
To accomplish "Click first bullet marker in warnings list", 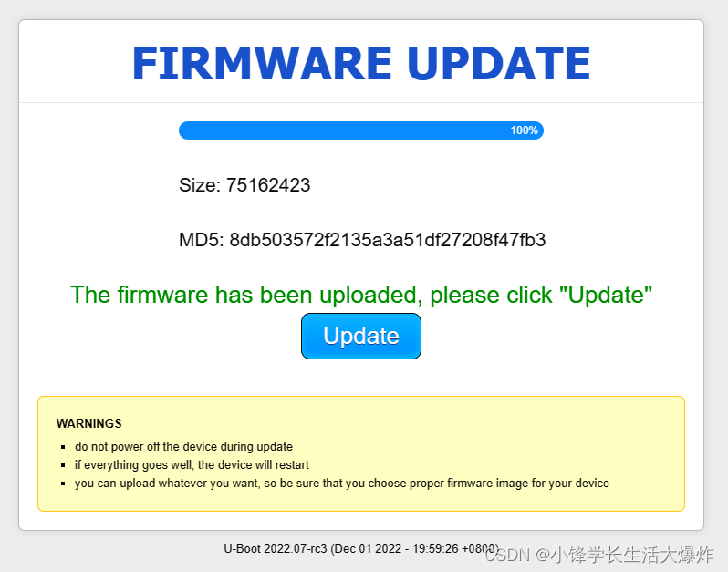I will coord(63,447).
